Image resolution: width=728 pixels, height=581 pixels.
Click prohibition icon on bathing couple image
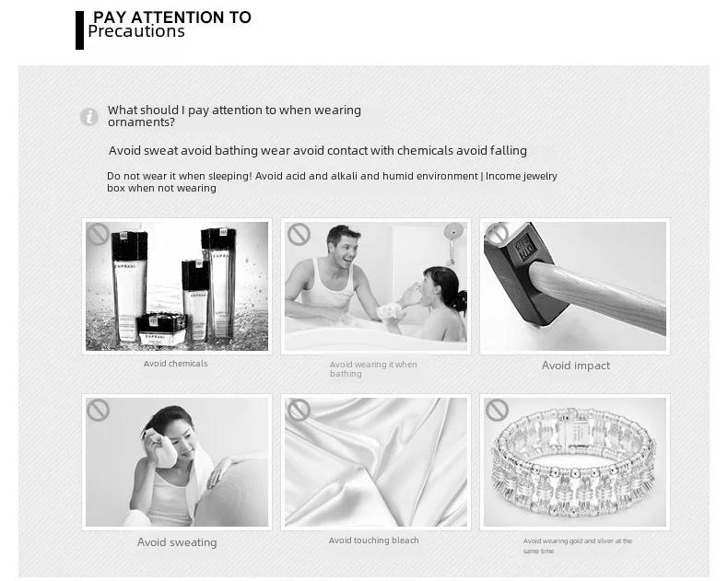tap(299, 235)
